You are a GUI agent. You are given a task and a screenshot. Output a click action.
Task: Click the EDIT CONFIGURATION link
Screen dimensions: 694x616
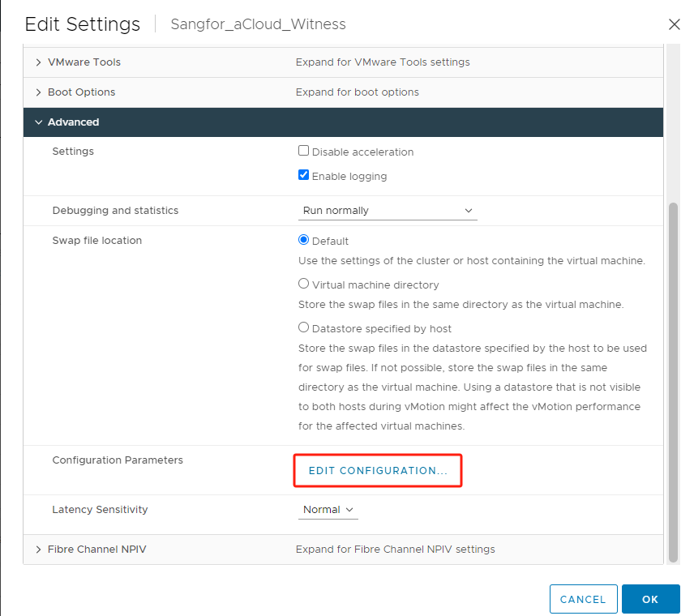[x=378, y=471]
